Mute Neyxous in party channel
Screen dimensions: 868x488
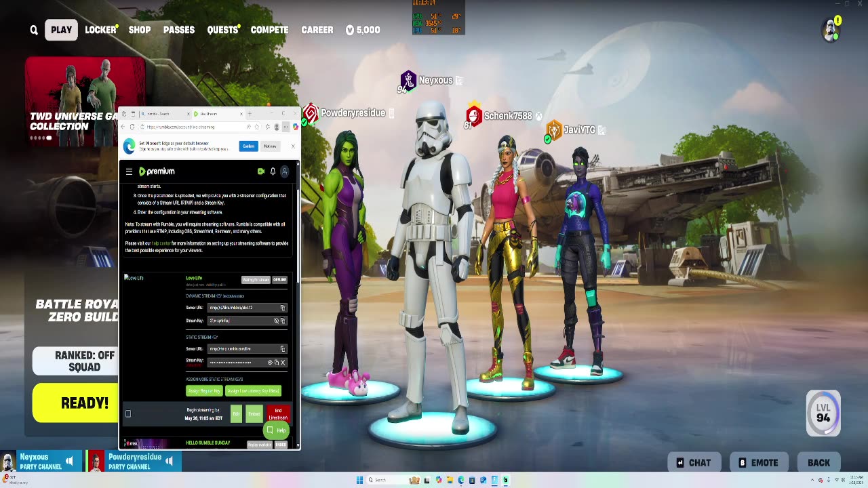pos(70,462)
